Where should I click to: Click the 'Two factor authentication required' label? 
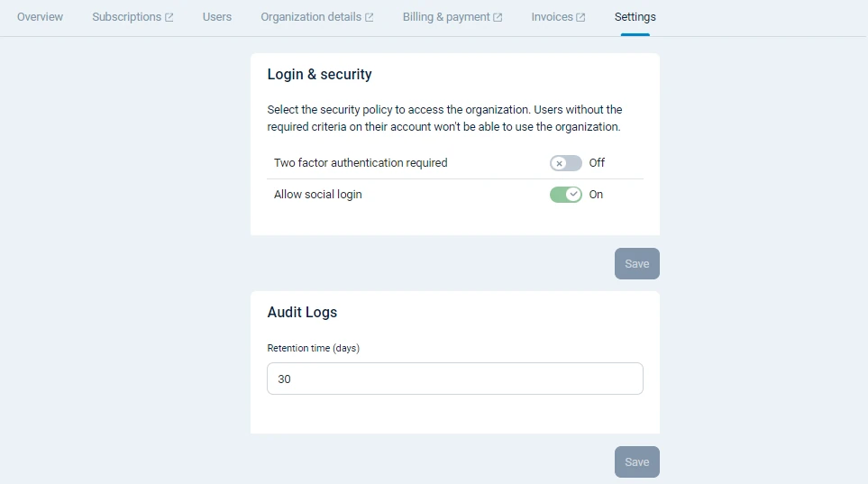click(361, 163)
